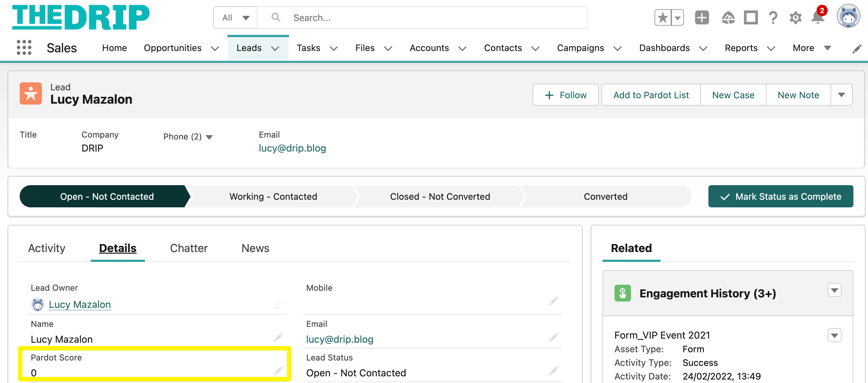The height and width of the screenshot is (383, 868).
Task: Edit the Name field pencil icon
Action: (x=278, y=337)
